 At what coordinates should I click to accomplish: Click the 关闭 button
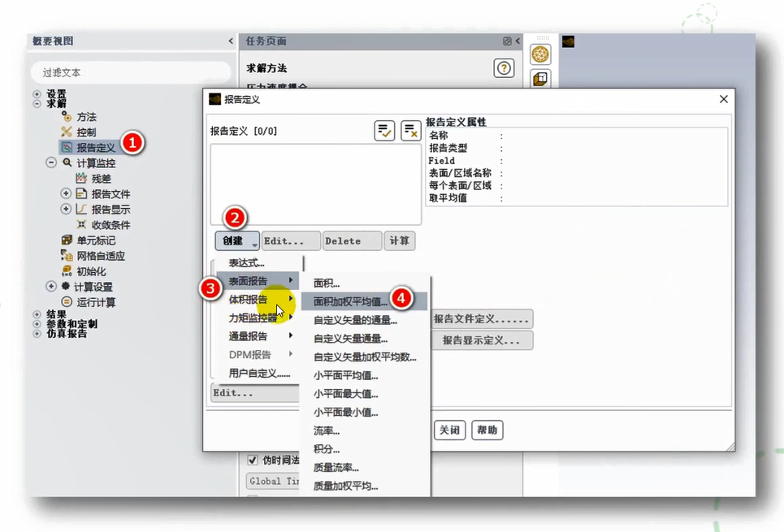[x=449, y=430]
